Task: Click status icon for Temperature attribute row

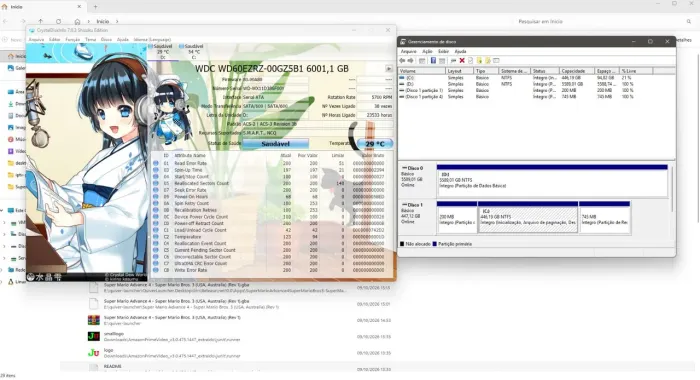Action: [156, 237]
